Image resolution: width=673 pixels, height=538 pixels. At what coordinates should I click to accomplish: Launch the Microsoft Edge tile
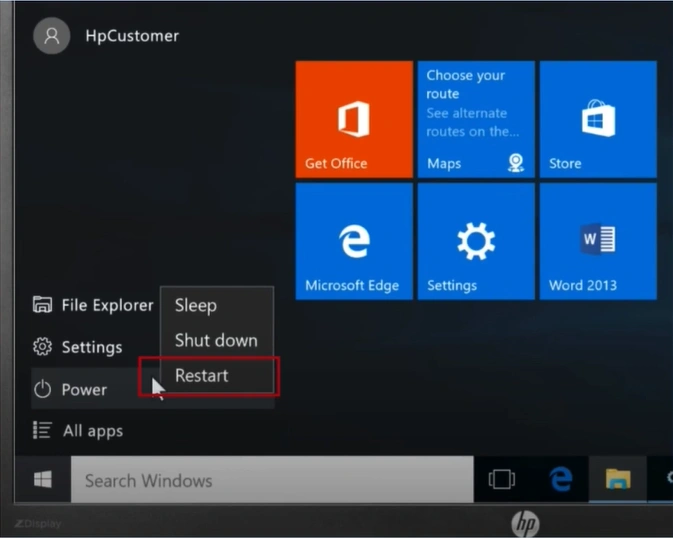coord(354,241)
